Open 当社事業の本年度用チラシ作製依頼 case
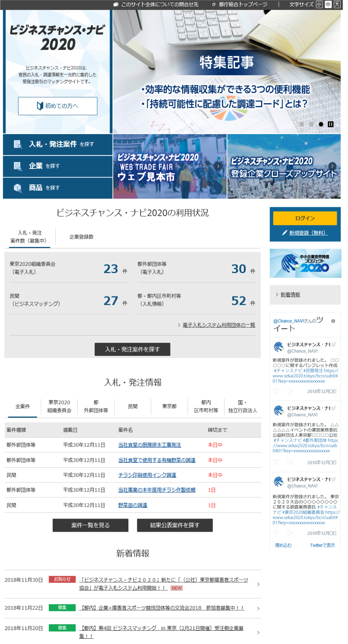348x644 pixels. [157, 490]
